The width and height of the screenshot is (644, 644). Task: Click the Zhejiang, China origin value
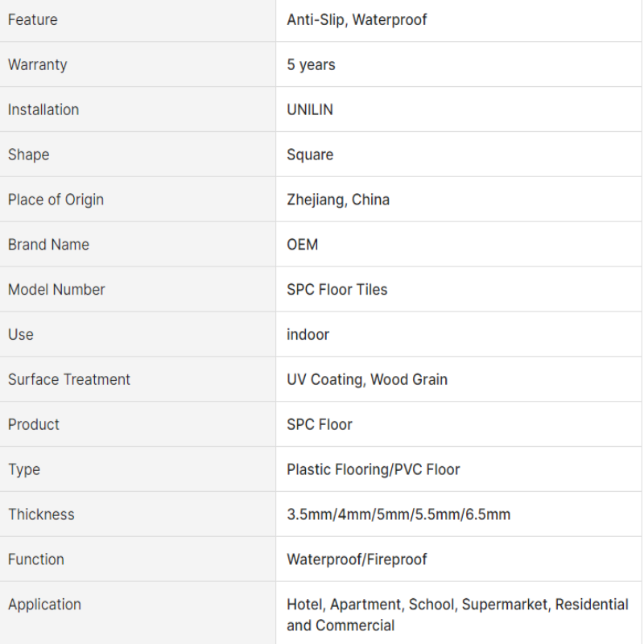(x=338, y=200)
